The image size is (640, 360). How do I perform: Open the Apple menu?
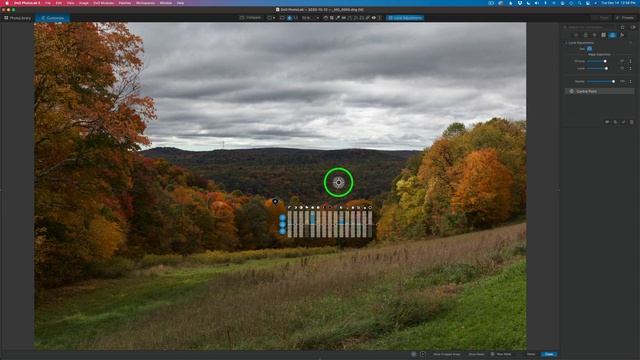7,3
